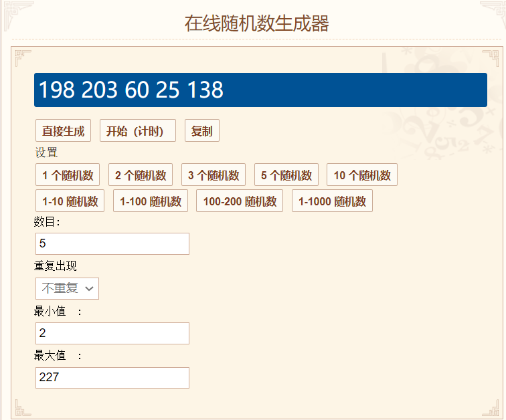Focus the 数目 count input field
Screen dimensions: 506x420
tap(112, 243)
